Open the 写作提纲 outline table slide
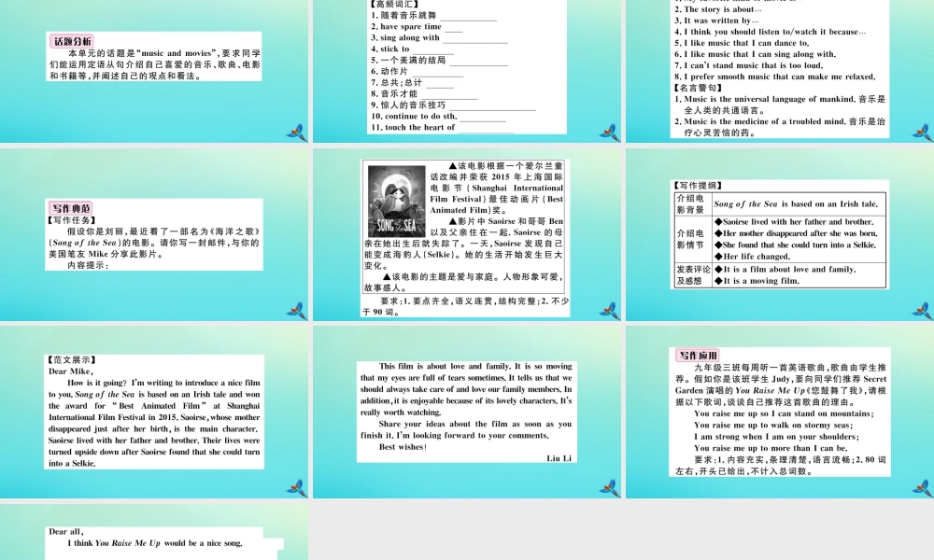The width and height of the screenshot is (934, 560). (x=780, y=234)
